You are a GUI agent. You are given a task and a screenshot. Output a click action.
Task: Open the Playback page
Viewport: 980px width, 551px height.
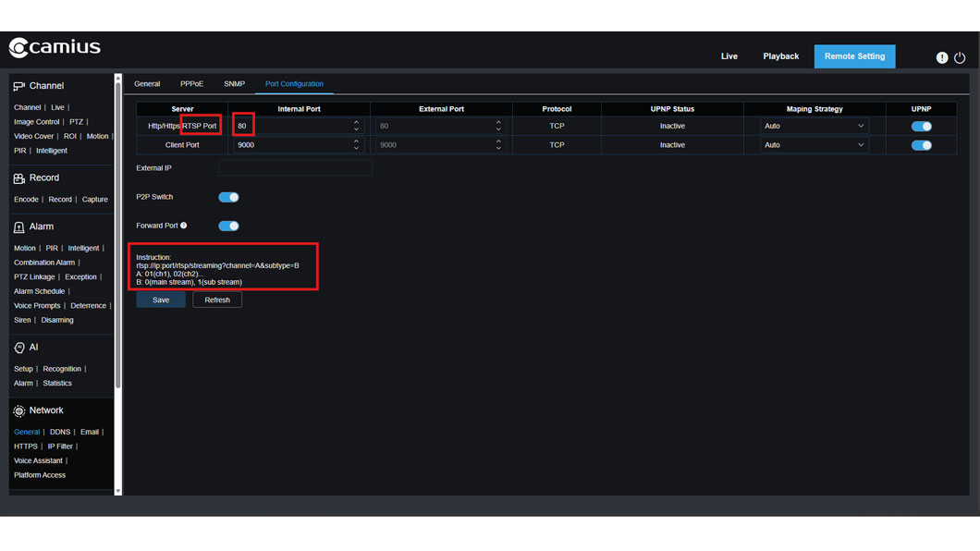coord(781,55)
